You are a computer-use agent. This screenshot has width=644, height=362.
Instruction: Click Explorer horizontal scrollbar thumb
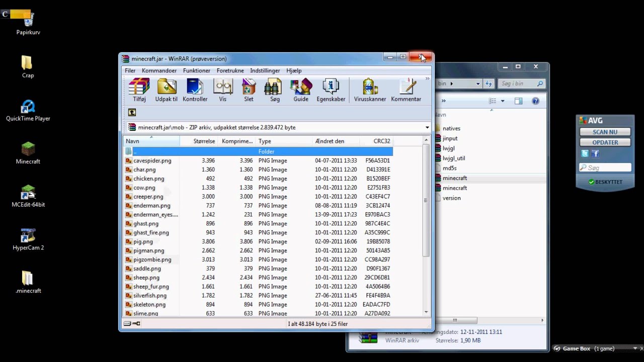click(454, 320)
